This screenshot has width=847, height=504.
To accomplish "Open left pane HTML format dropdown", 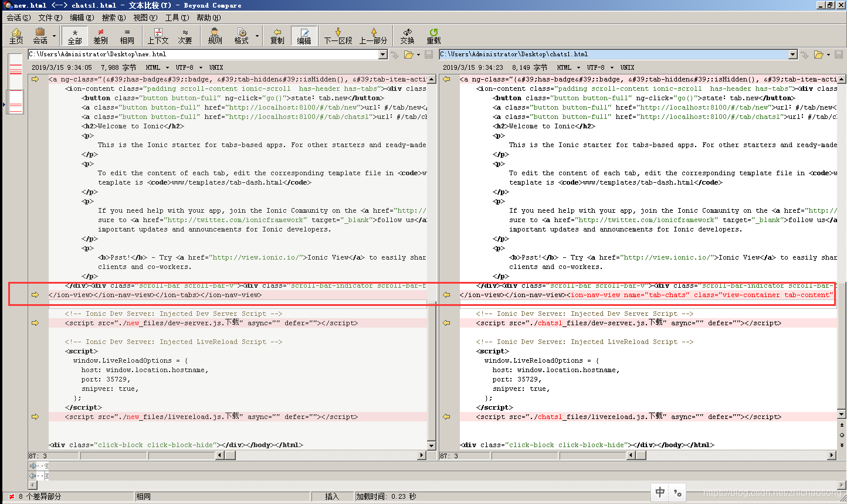I will pos(157,67).
